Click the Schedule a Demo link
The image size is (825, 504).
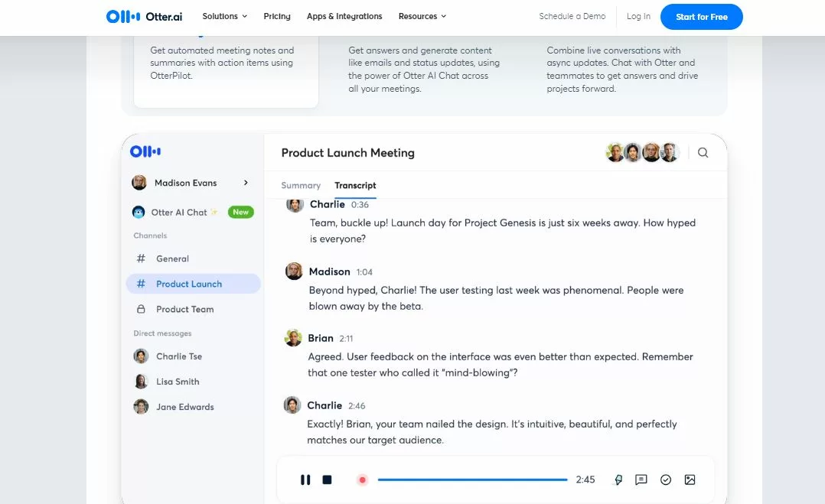572,16
